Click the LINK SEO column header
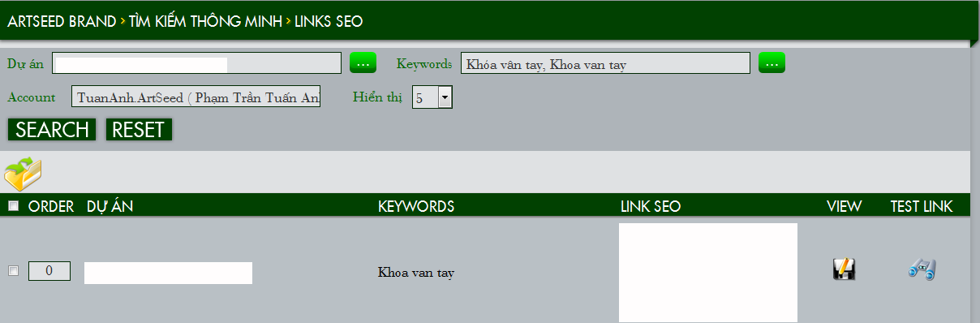Screen dimensions: 980x323 click(x=651, y=206)
